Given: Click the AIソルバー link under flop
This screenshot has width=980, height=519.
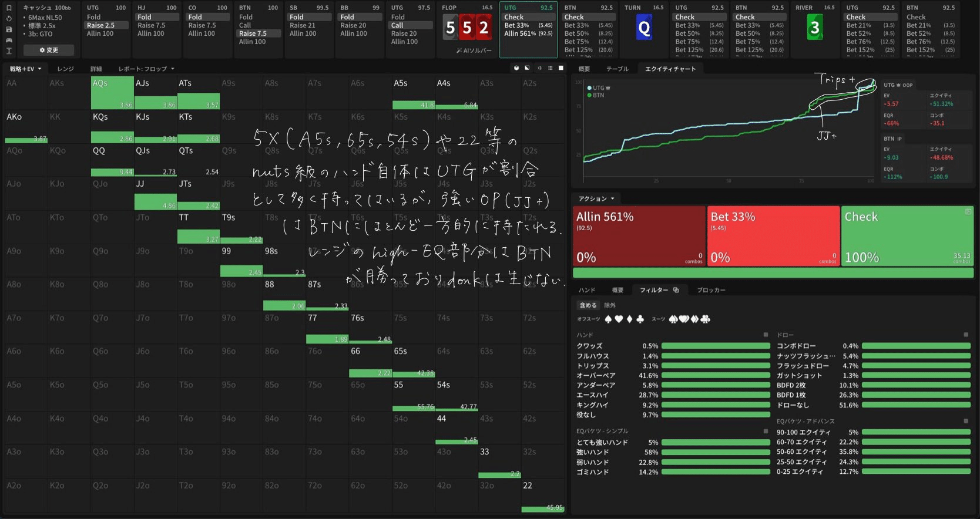Looking at the screenshot, I should 474,50.
